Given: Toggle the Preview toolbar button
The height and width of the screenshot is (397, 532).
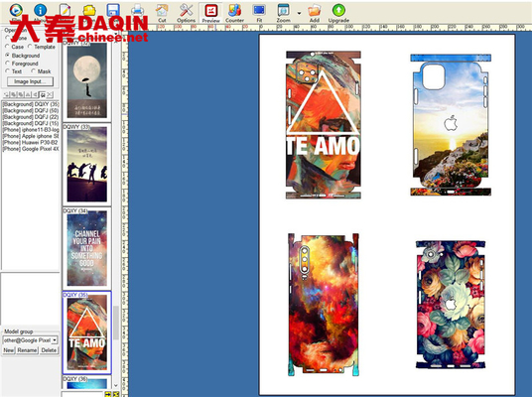Looking at the screenshot, I should pos(210,13).
